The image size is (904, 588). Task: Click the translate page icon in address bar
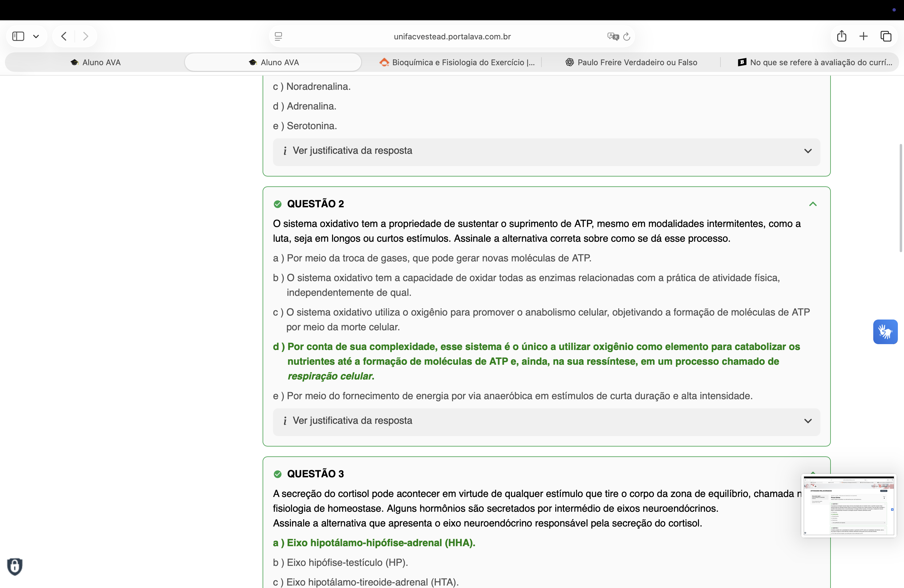(x=613, y=37)
